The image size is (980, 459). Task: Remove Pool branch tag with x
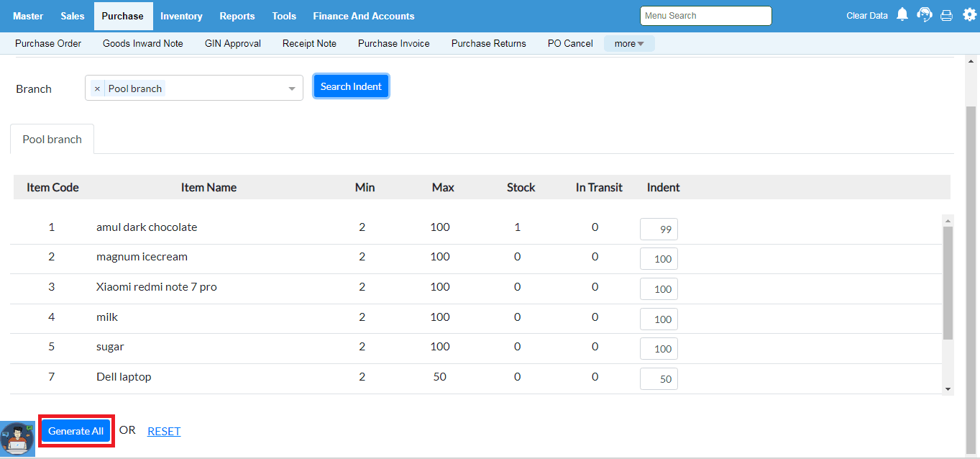click(97, 88)
